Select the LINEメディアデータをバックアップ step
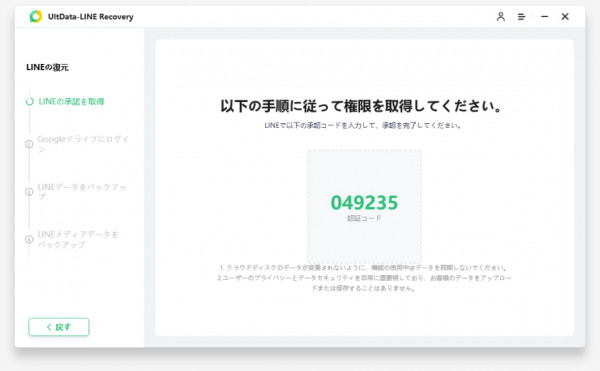Image resolution: width=600 pixels, height=371 pixels. pos(78,239)
